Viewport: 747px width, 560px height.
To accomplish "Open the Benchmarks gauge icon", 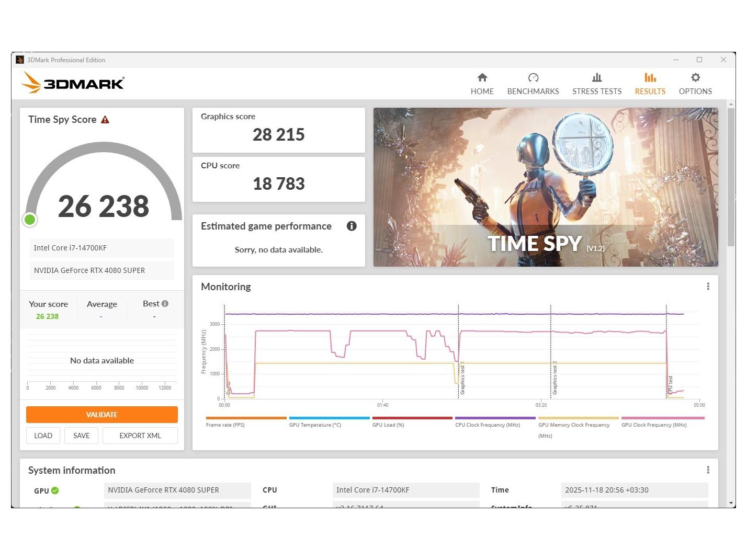I will pyautogui.click(x=533, y=78).
